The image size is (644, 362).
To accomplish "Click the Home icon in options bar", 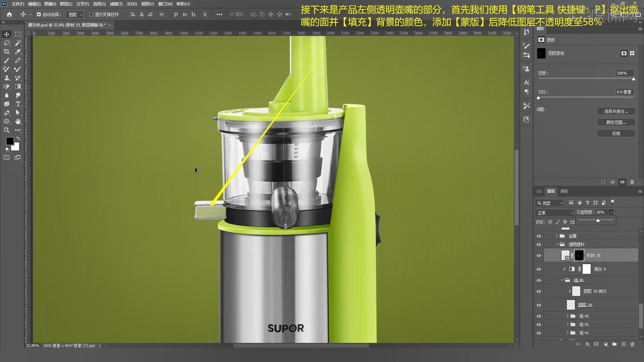I will (9, 14).
